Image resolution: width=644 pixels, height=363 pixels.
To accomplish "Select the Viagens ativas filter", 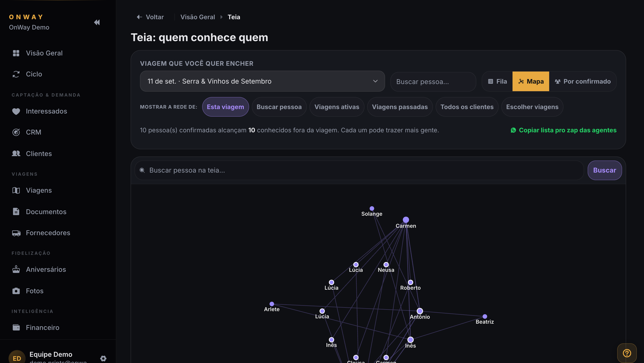I will tap(337, 107).
